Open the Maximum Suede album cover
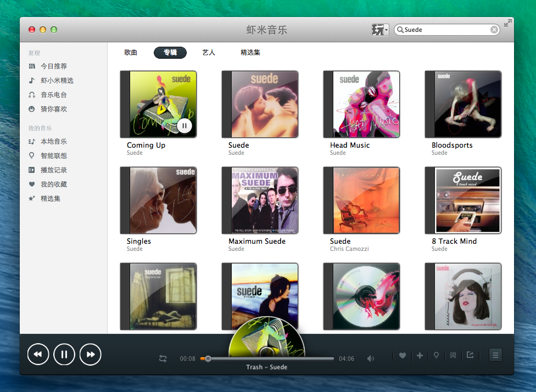 tap(260, 200)
